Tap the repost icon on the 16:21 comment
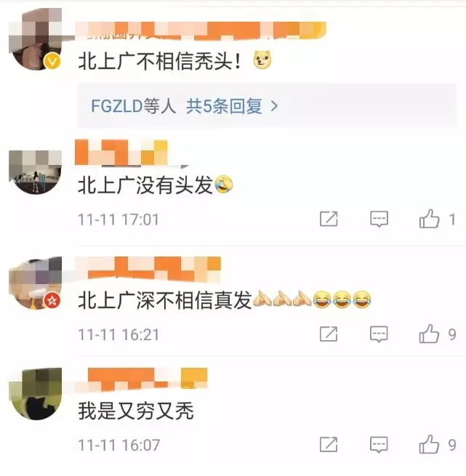The width and height of the screenshot is (466, 476). click(x=329, y=334)
